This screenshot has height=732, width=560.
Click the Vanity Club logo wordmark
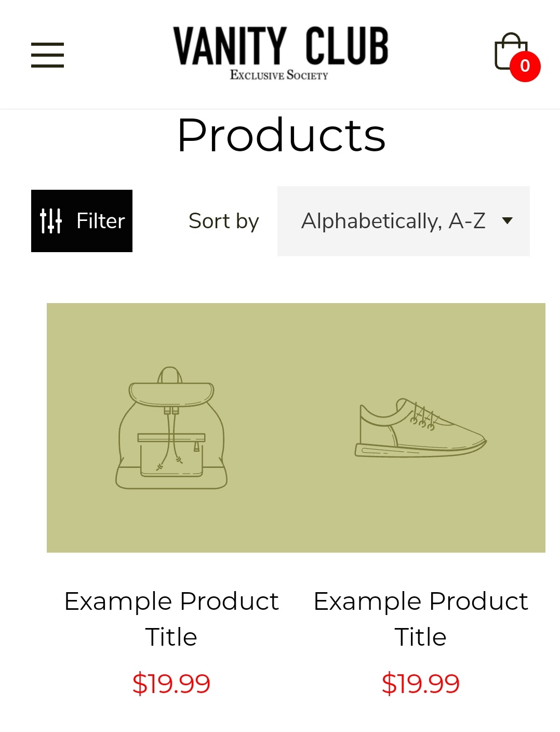(281, 46)
